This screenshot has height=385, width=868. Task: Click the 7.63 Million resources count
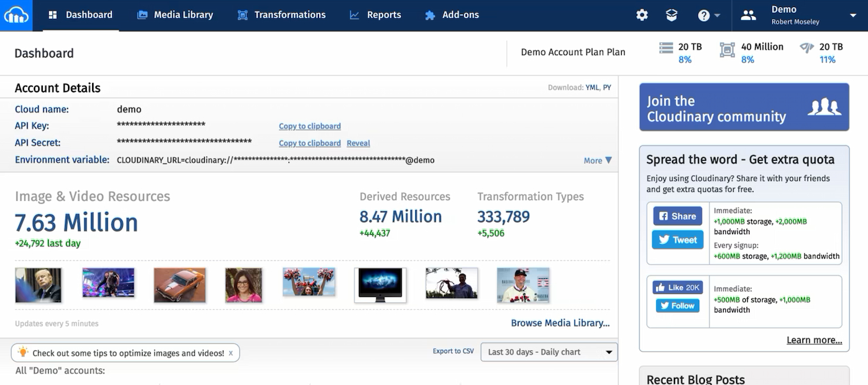[76, 223]
